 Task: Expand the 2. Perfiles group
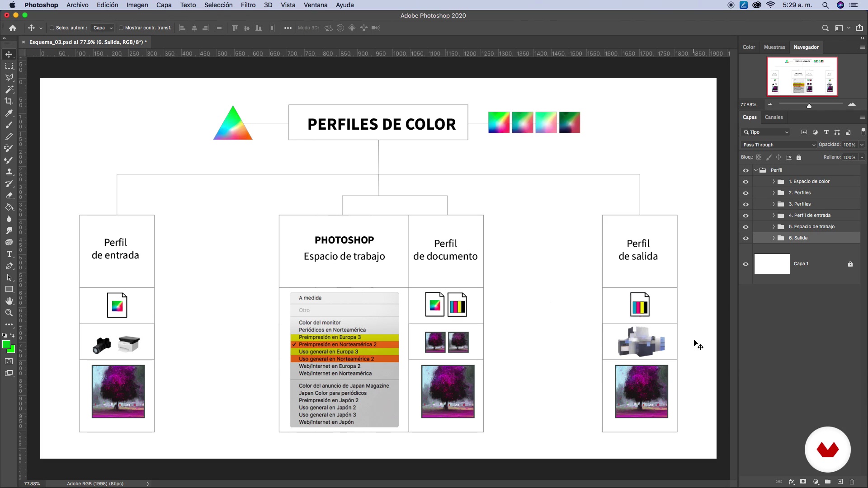tap(774, 193)
